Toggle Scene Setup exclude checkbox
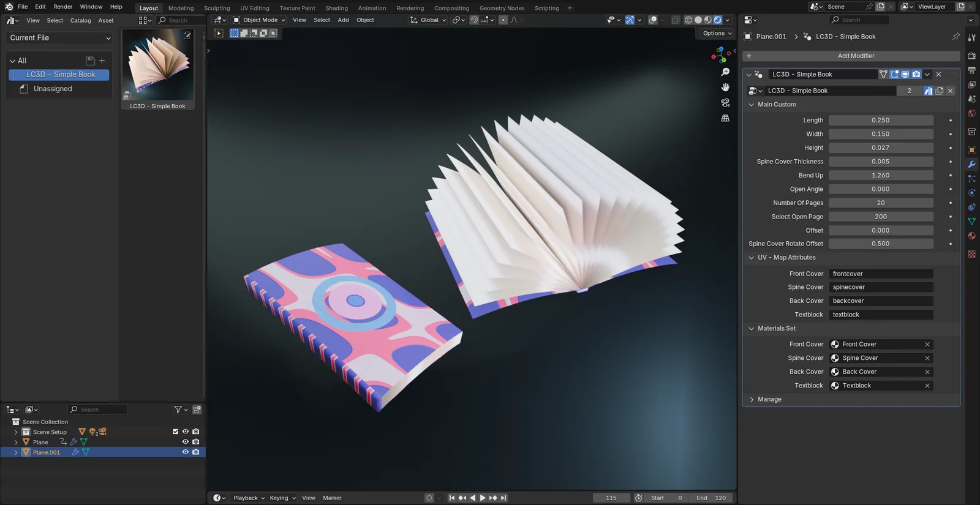Image resolution: width=980 pixels, height=505 pixels. pos(176,432)
